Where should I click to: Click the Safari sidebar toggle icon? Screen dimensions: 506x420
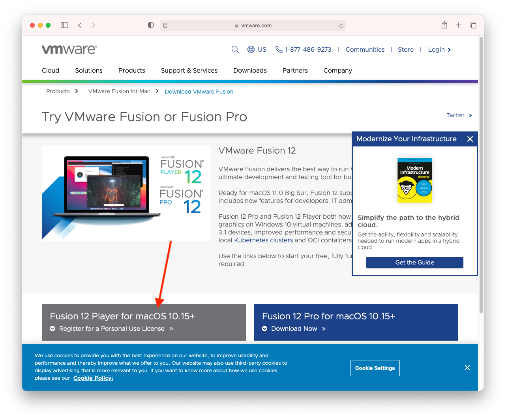(64, 25)
